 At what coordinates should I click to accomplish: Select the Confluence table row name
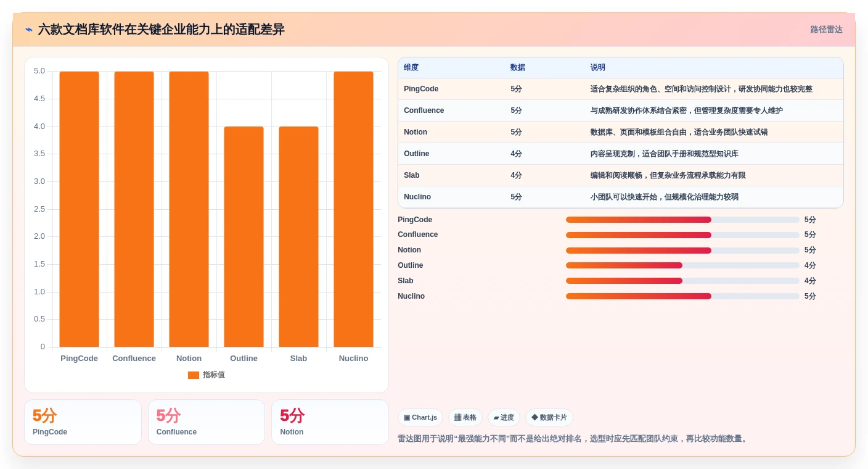424,110
